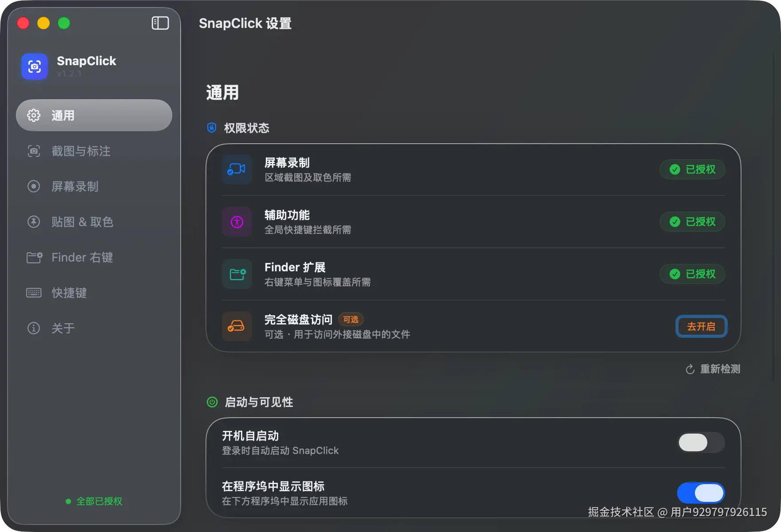Click the SnapClick 设置 window title
This screenshot has width=781, height=532.
pos(245,23)
